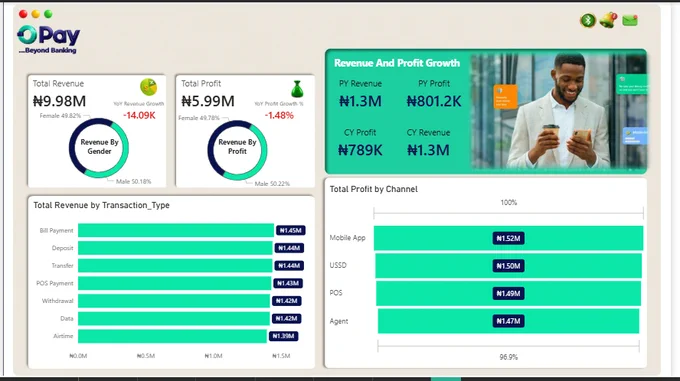
Task: Click the man with phone image
Action: coord(559,111)
